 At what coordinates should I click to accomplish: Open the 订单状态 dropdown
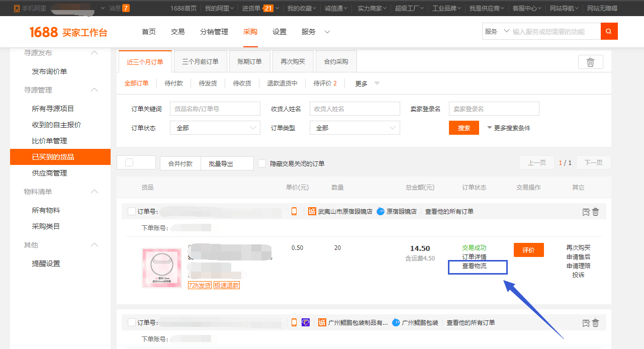[x=215, y=128]
